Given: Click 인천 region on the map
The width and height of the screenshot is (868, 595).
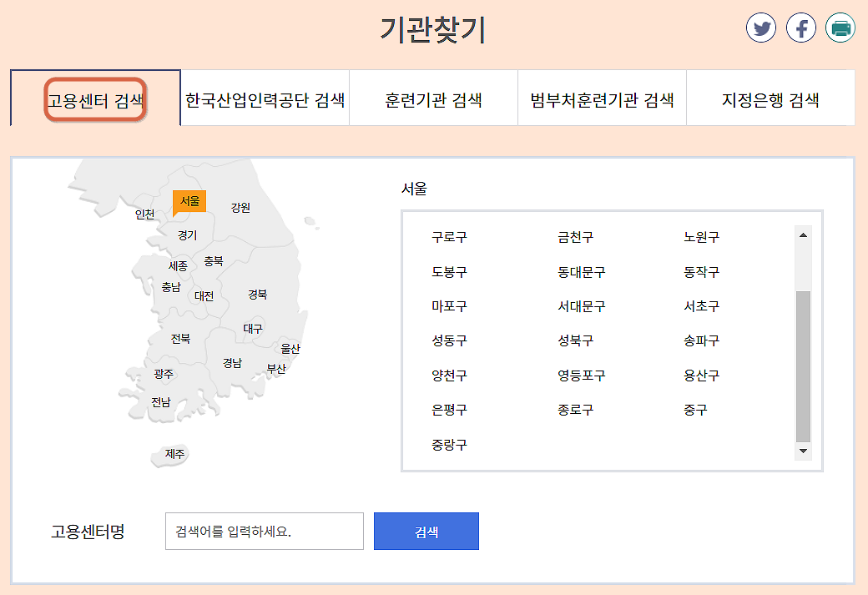Looking at the screenshot, I should (144, 214).
